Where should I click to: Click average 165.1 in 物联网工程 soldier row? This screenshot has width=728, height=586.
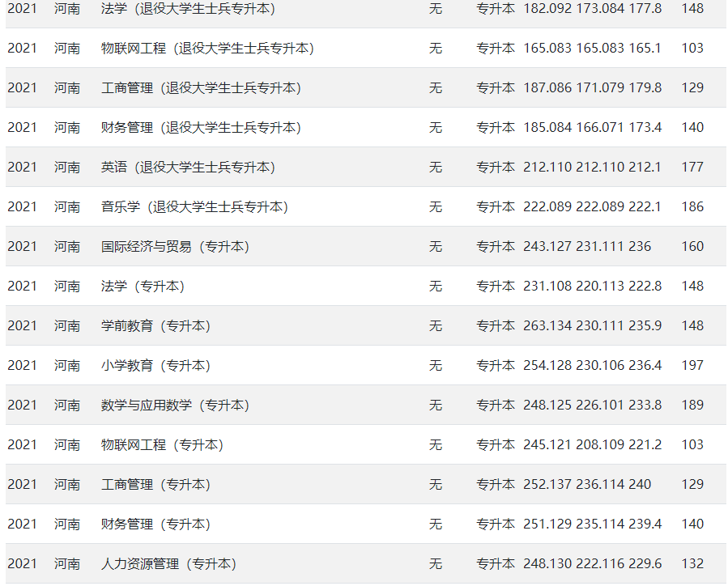tap(645, 49)
